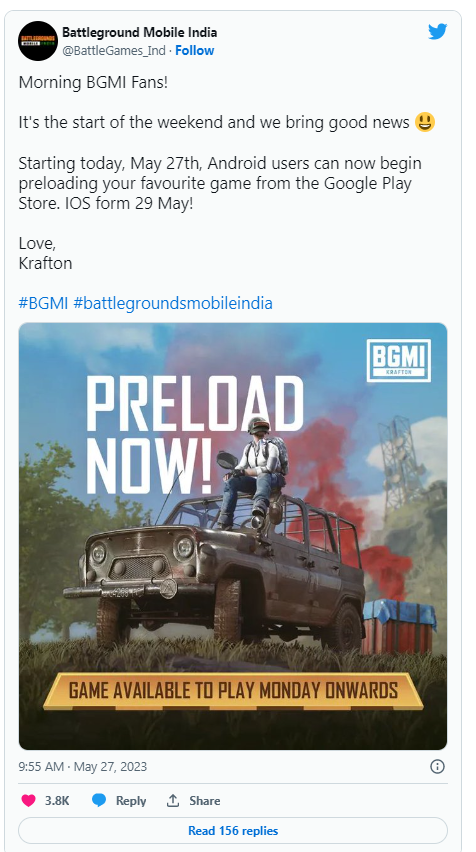Click the share arrow icon
This screenshot has height=852, width=476.
(x=173, y=800)
